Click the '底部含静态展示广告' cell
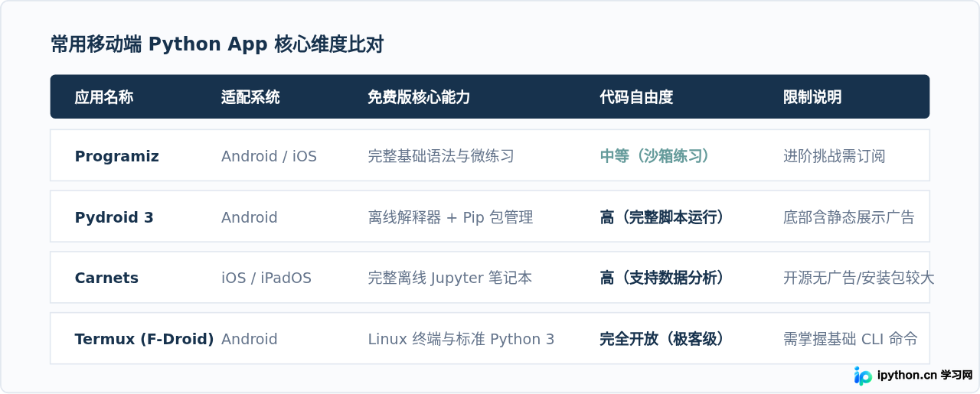 pyautogui.click(x=849, y=217)
